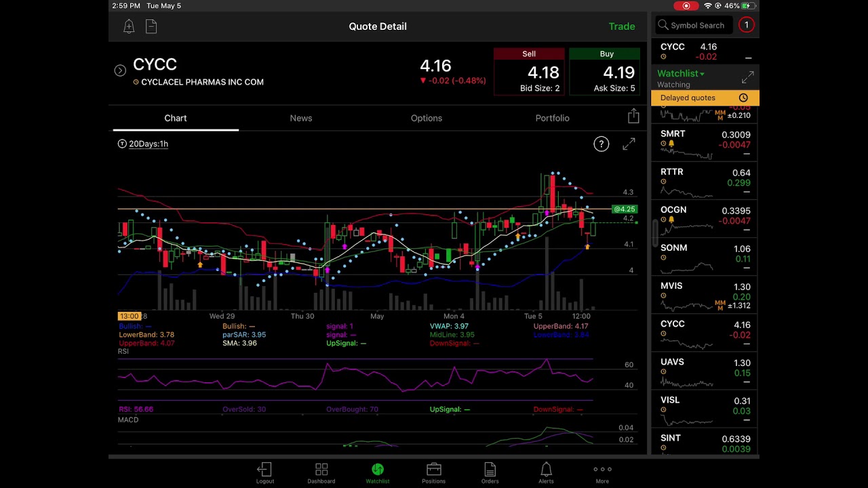Open the red notification badge showing 1

[747, 25]
